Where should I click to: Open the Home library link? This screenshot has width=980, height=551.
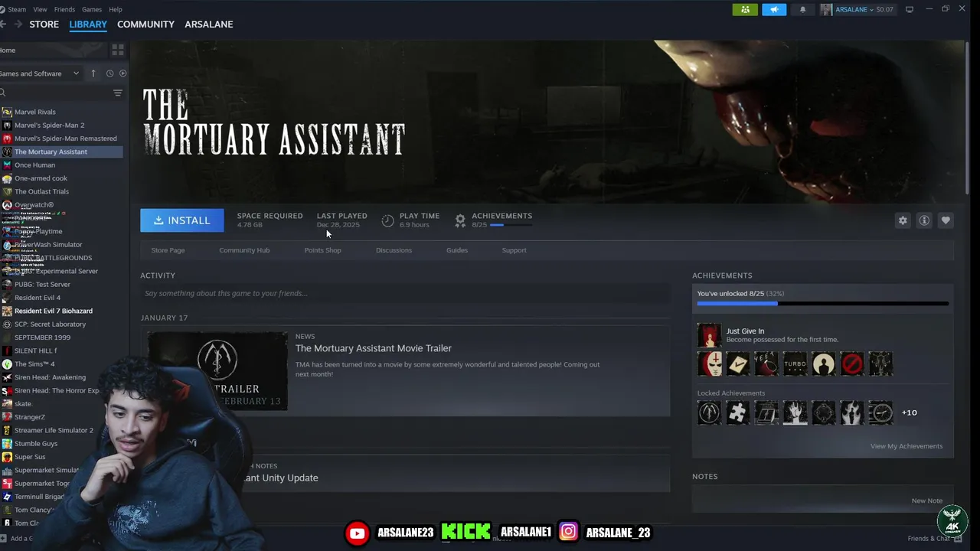[x=8, y=50]
